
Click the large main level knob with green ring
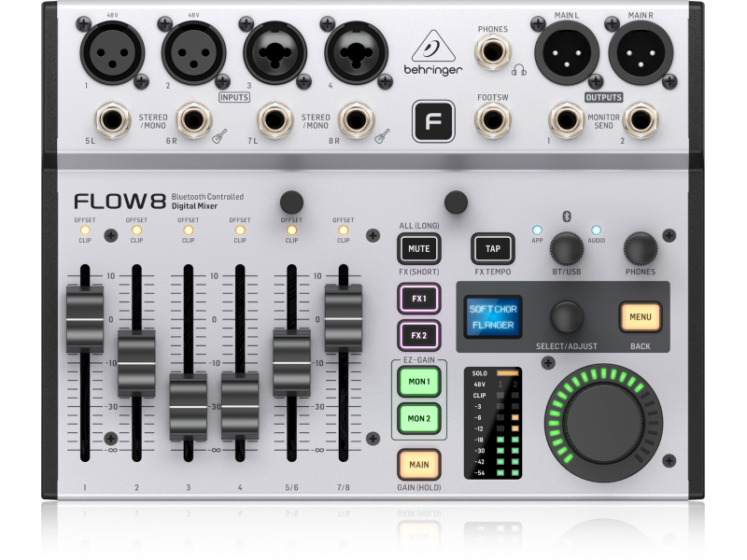(x=603, y=423)
